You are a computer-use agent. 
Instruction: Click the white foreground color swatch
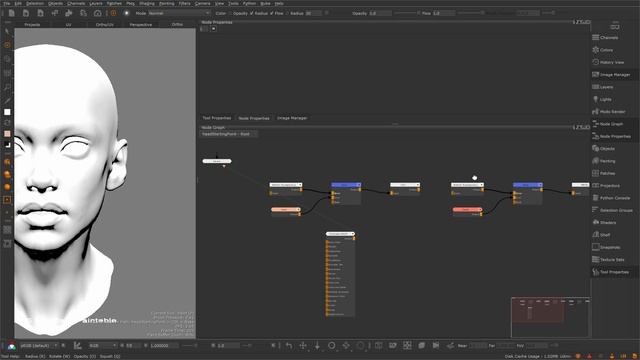pyautogui.click(x=7, y=112)
